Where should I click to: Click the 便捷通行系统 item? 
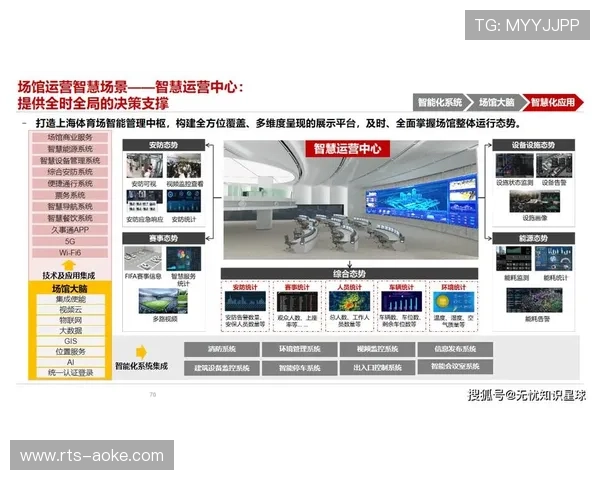tap(70, 184)
